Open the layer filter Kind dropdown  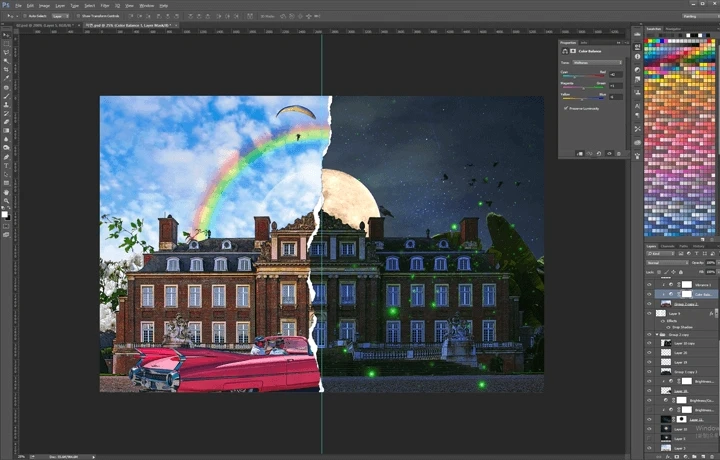660,253
